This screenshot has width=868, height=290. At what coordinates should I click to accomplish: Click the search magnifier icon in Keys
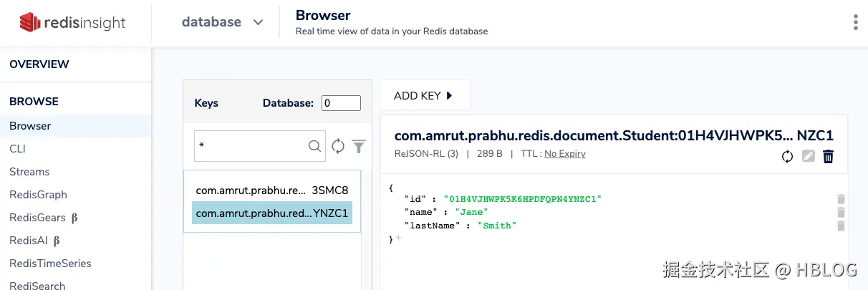pos(314,146)
